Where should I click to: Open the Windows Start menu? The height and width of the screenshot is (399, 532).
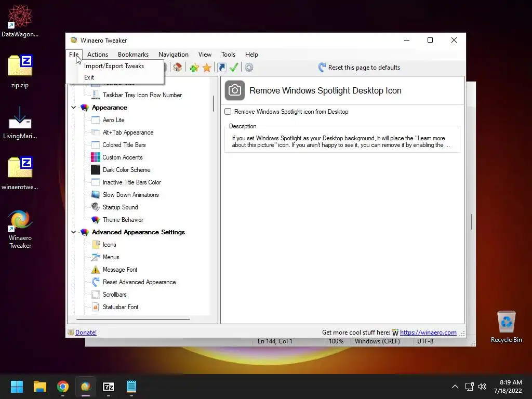[x=17, y=387]
